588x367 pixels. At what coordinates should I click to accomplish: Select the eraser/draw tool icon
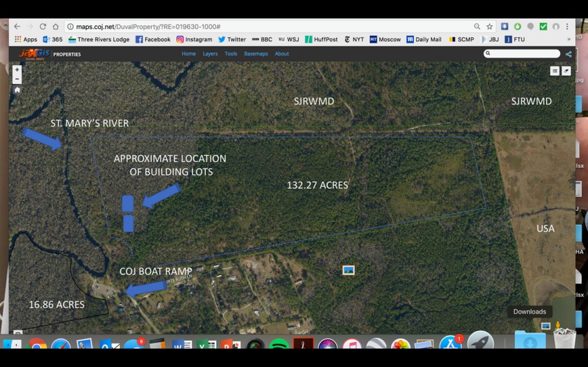coord(566,71)
